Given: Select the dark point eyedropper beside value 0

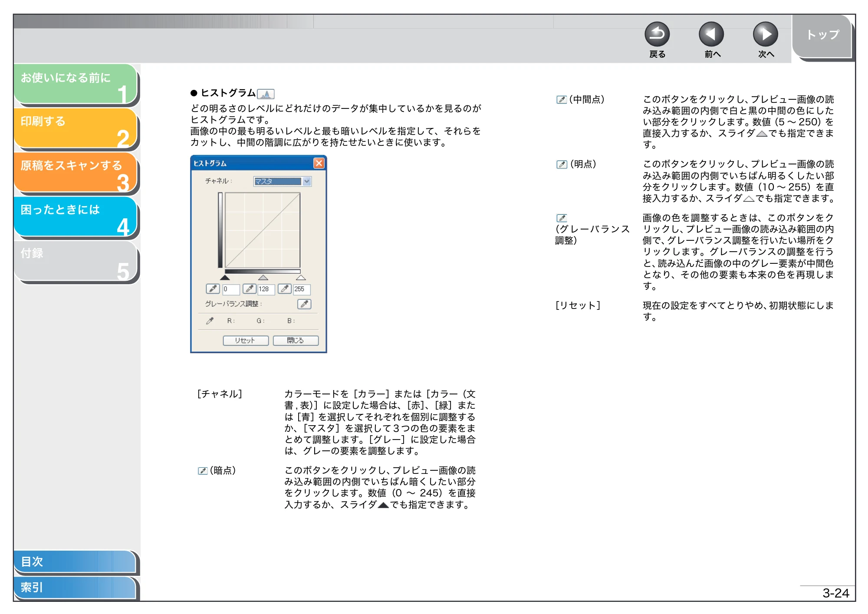Looking at the screenshot, I should [213, 289].
